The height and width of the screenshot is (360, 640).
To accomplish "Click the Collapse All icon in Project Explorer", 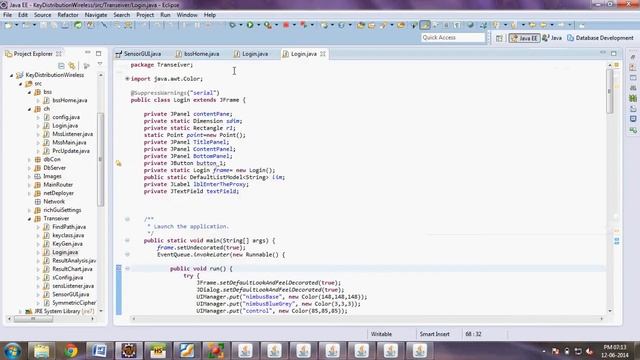I will click(x=61, y=65).
